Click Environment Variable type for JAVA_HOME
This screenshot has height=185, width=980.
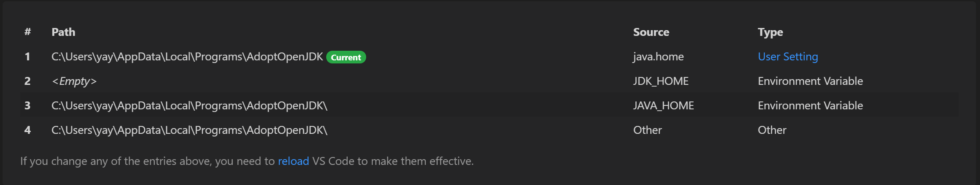coord(810,106)
